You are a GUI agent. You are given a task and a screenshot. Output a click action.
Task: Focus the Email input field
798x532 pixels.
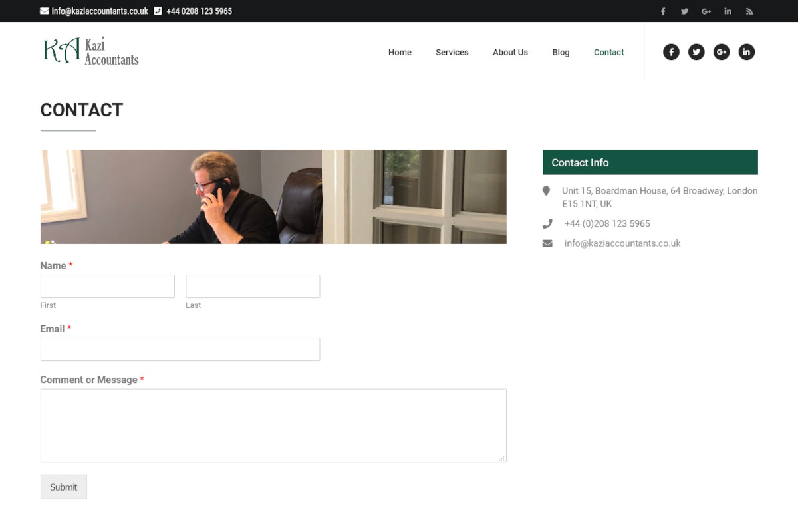coord(180,350)
